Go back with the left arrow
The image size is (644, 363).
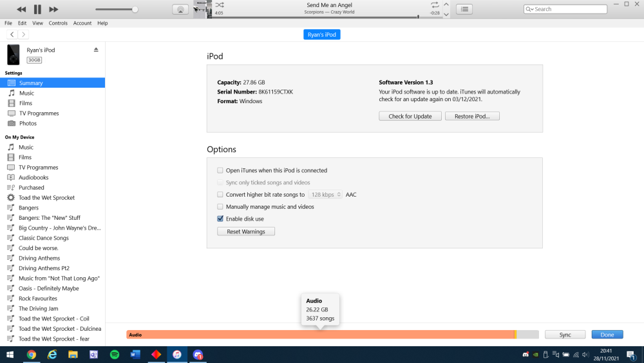(x=12, y=35)
